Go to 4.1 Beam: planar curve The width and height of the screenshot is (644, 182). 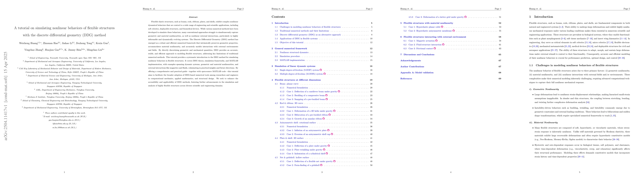pyautogui.click(x=286, y=84)
